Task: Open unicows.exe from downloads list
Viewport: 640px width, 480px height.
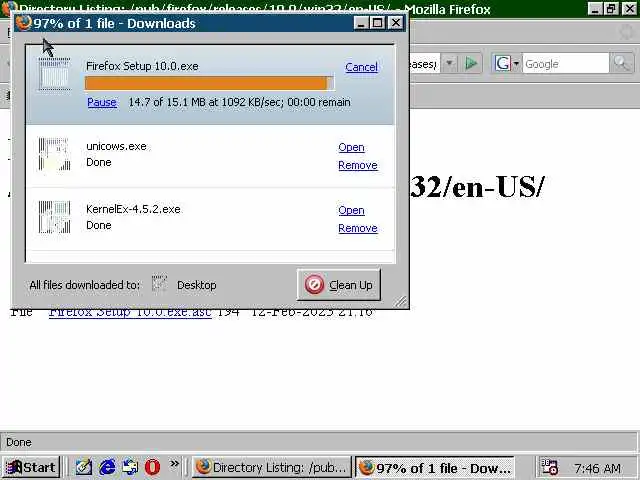Action: click(351, 147)
